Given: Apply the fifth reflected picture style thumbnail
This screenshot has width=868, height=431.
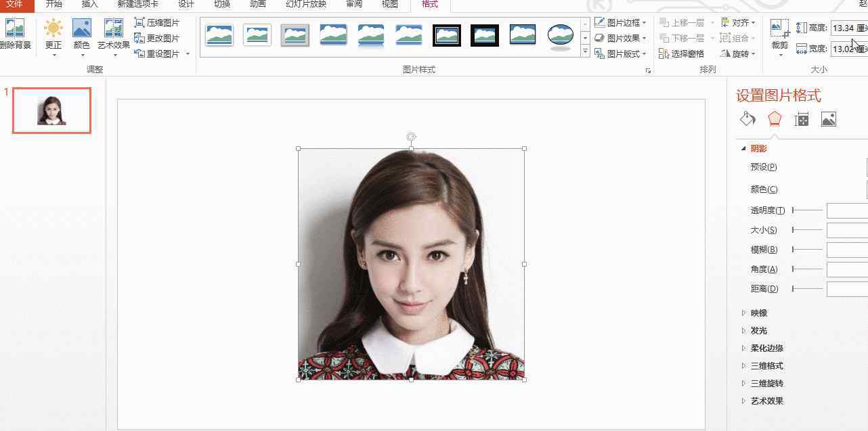Looking at the screenshot, I should pyautogui.click(x=371, y=35).
